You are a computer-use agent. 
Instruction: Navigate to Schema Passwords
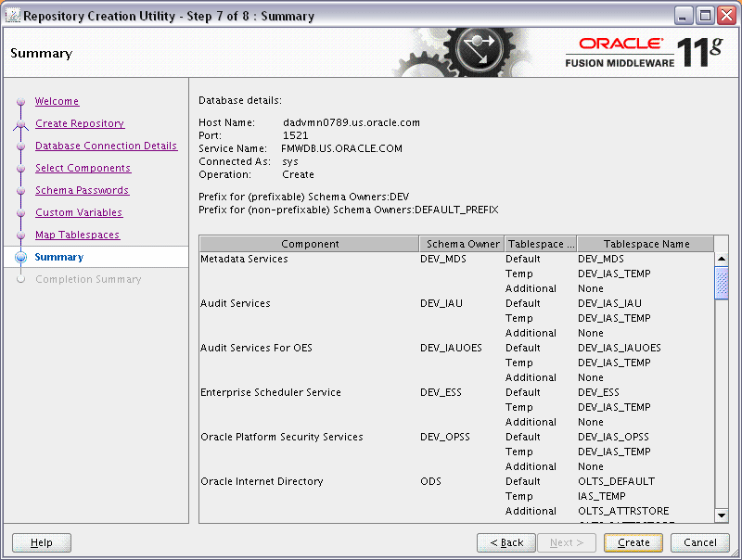[x=82, y=190]
